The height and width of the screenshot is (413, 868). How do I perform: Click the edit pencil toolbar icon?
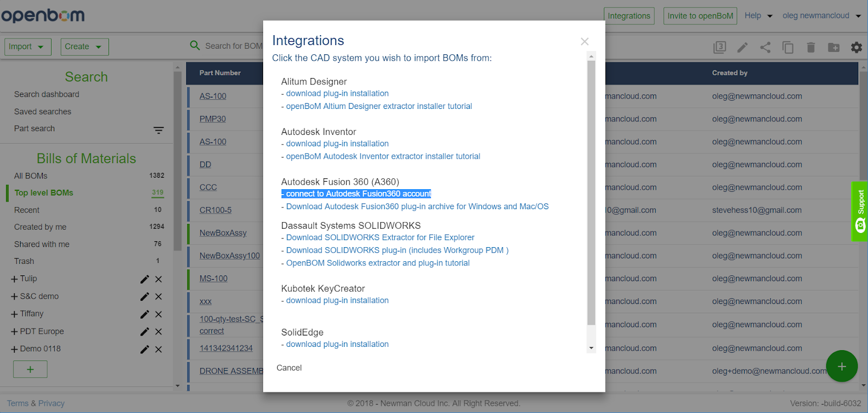click(742, 47)
